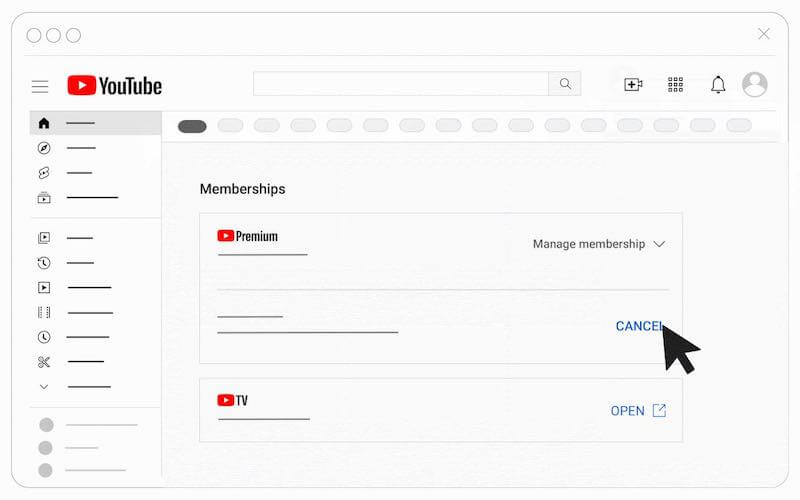Cancel the YouTube Premium membership
The width and height of the screenshot is (800, 500).
[639, 326]
